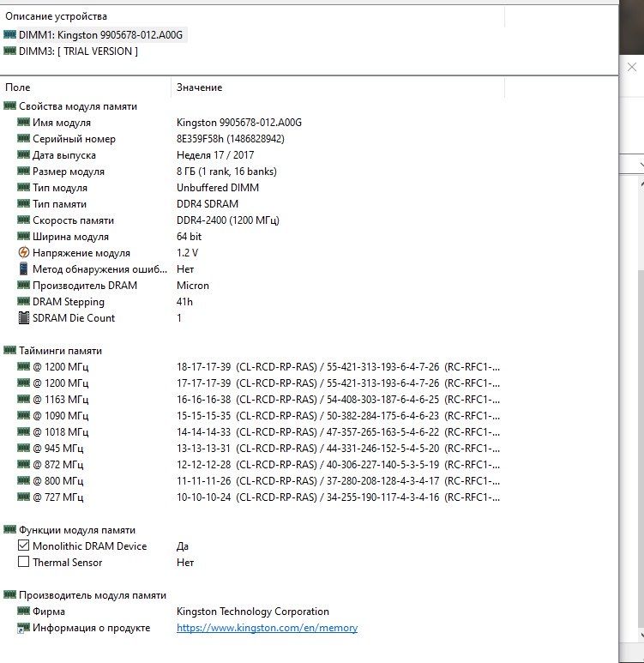Click shortcut icon next to Информация о продукте

[24, 628]
